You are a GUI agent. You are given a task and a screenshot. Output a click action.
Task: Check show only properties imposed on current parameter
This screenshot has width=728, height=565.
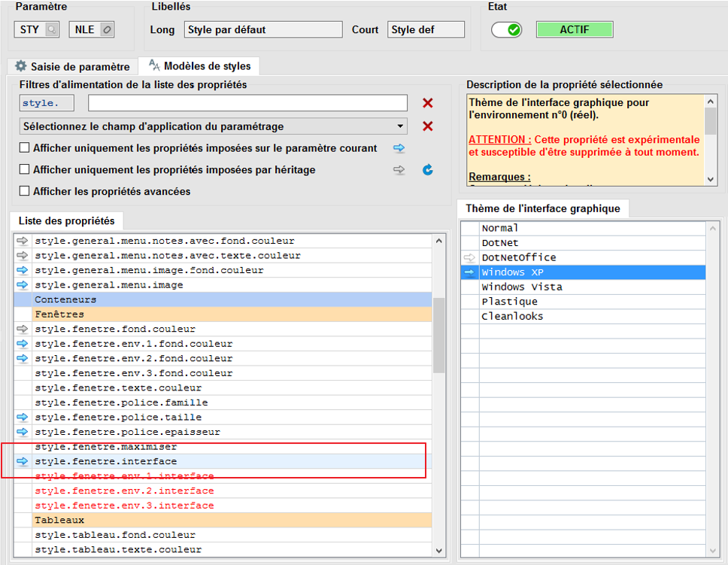coord(24,147)
